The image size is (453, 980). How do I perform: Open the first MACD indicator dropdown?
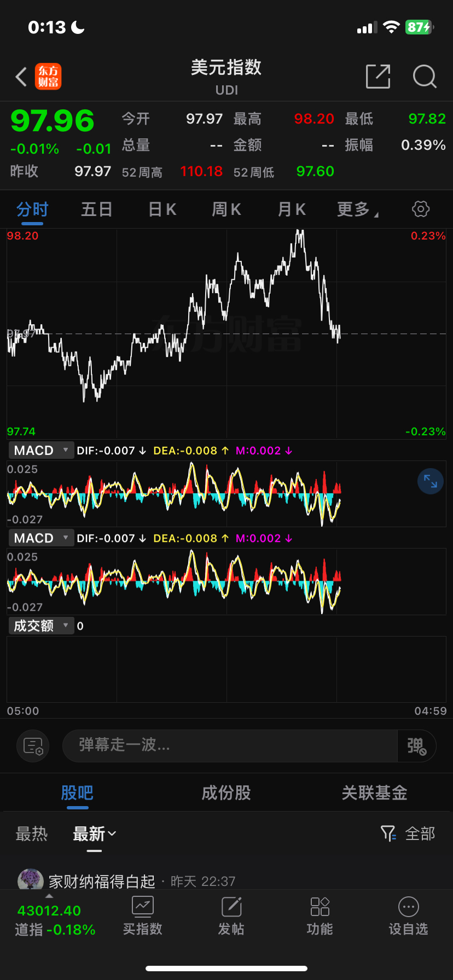[x=42, y=450]
